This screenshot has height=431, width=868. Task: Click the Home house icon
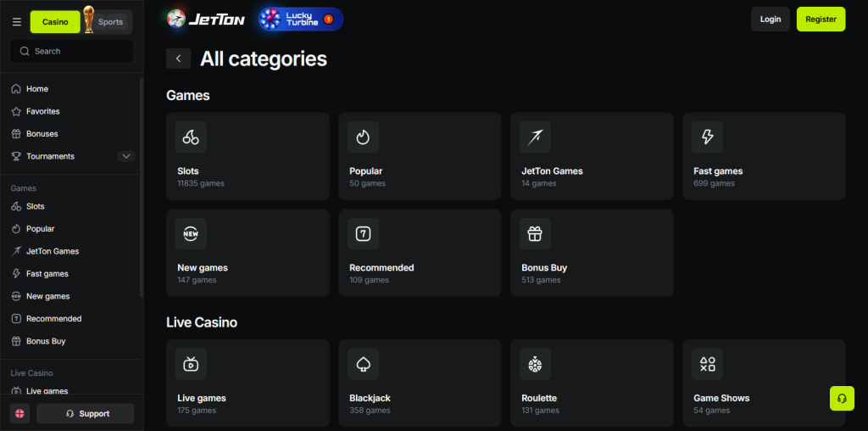point(16,88)
